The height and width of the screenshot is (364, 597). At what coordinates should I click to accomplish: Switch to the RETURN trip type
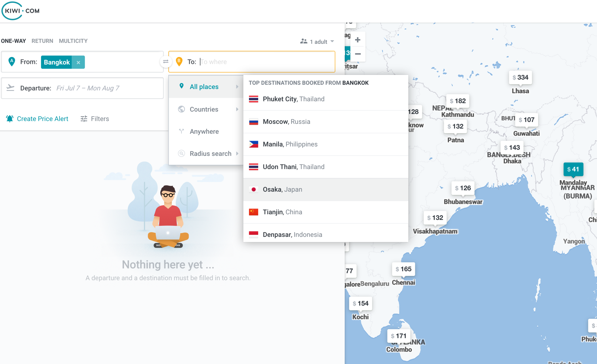point(43,41)
